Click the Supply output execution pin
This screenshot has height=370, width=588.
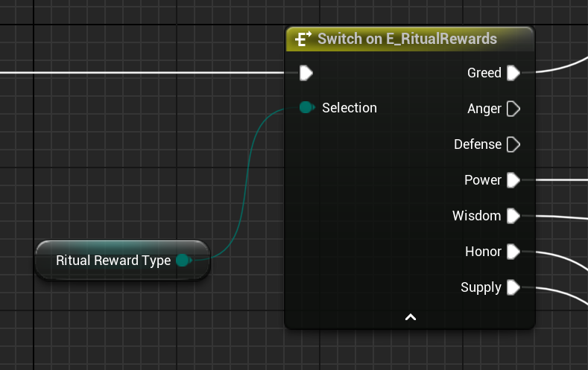tap(513, 287)
